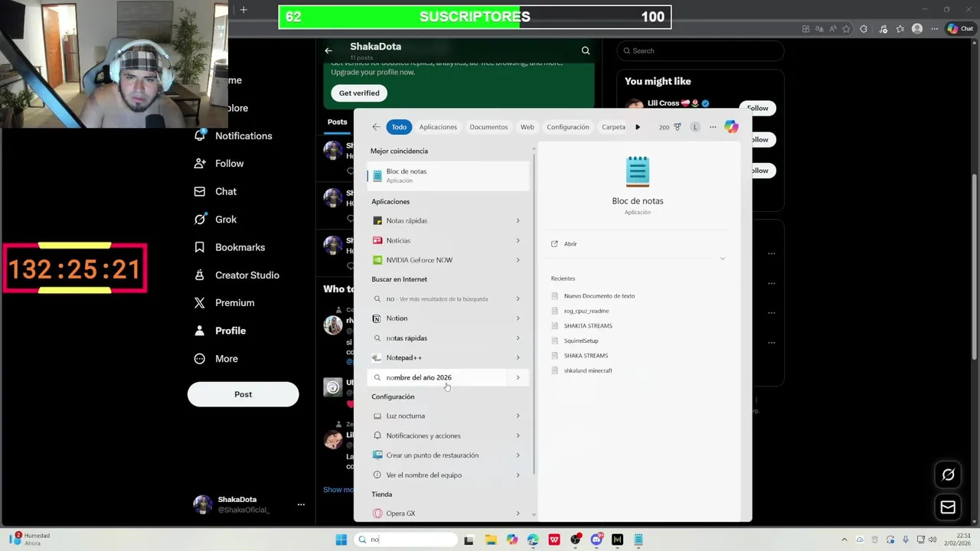The height and width of the screenshot is (551, 980).
Task: Open Creator Studio in X sidebar
Action: tap(236, 275)
